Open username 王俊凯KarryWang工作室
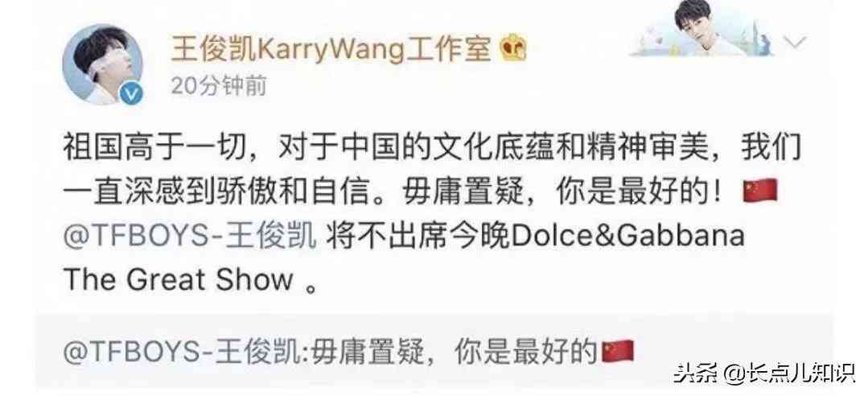This screenshot has height=396, width=868. click(331, 51)
